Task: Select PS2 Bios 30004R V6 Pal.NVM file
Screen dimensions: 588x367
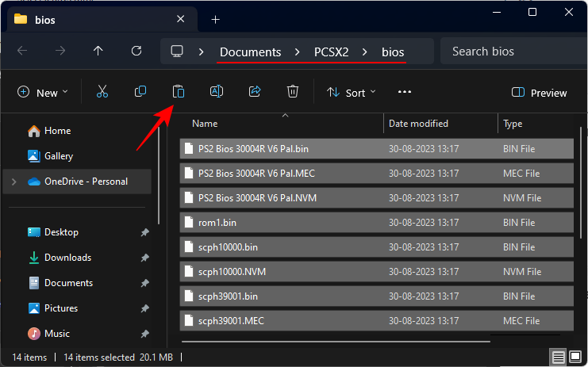Action: pyautogui.click(x=376, y=197)
